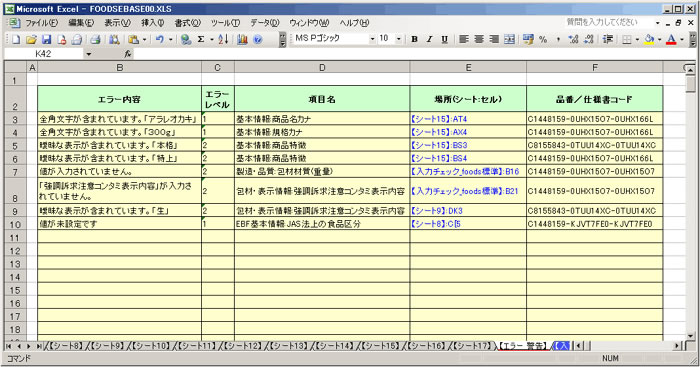Viewport: 700px width, 367px height.
Task: Follow the 【シート15】:BS3 link
Action: (x=438, y=145)
